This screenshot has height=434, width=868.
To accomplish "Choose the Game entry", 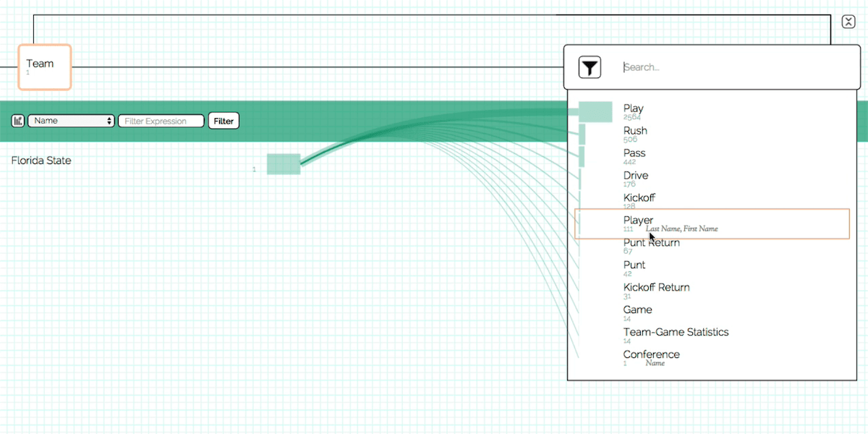I will 638,310.
